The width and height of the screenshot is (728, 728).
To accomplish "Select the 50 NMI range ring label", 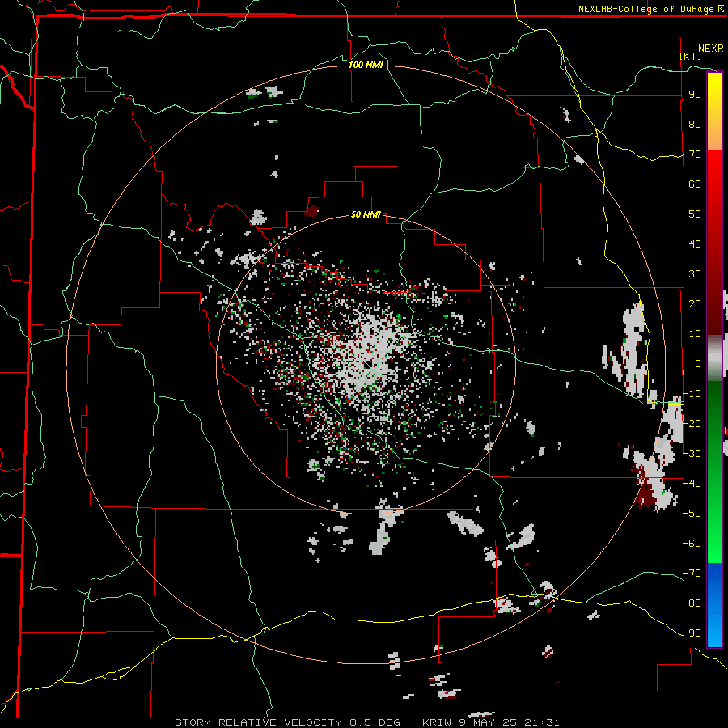I will coord(366,214).
